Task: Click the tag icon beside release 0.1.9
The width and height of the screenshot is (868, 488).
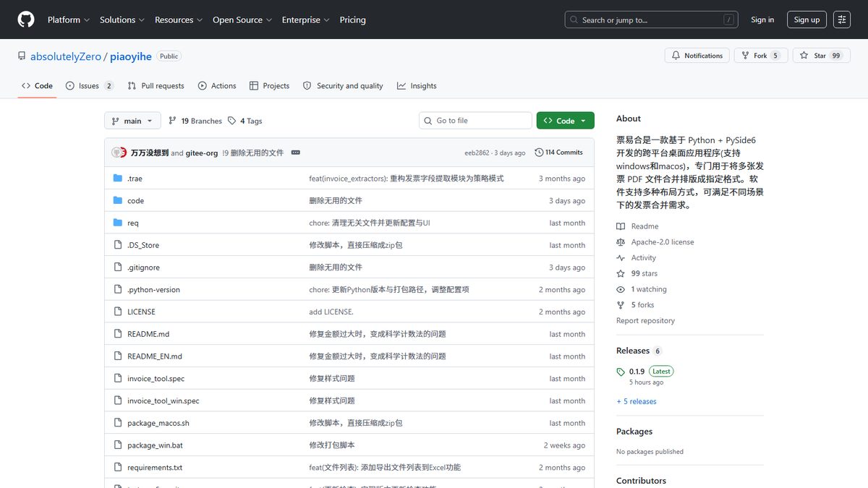Action: (621, 372)
